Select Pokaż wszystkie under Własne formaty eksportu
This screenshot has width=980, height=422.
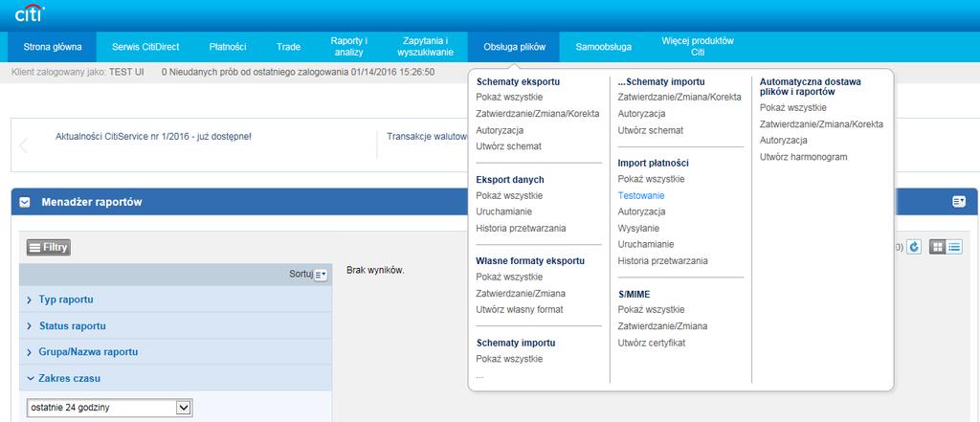[x=509, y=277]
